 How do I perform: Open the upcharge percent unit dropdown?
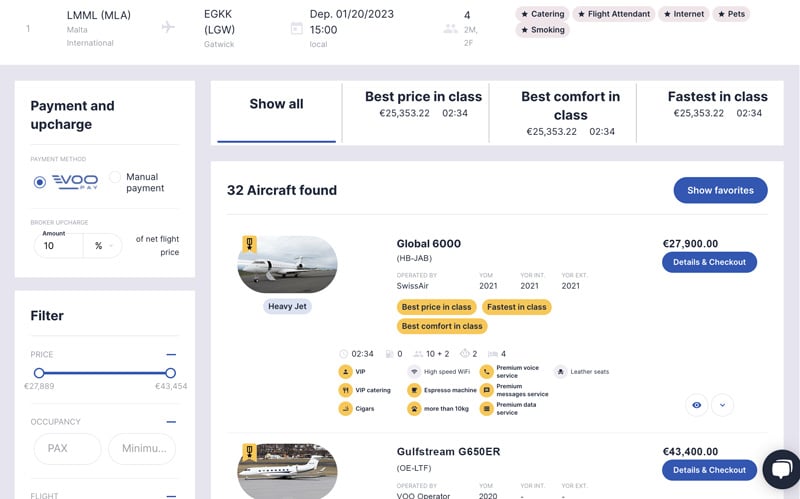coord(103,246)
